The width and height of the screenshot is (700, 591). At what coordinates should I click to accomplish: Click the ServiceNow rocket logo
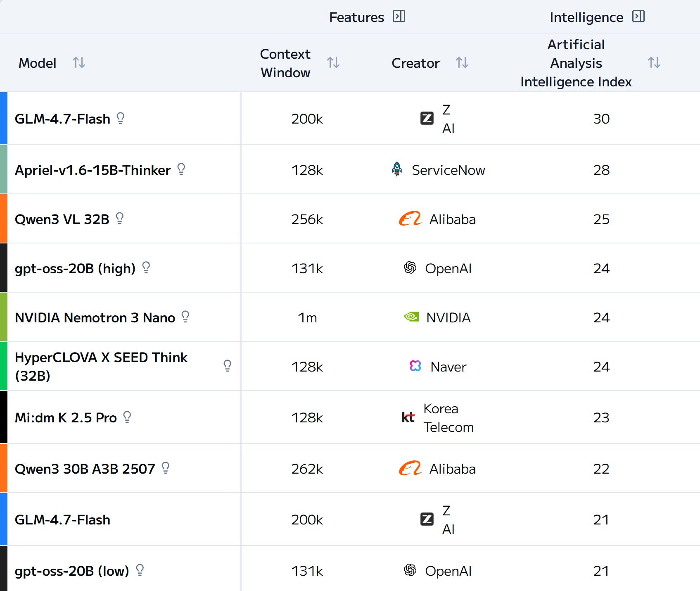pos(397,169)
